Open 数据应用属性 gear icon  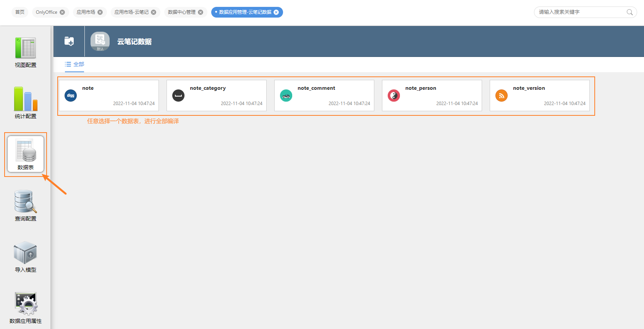point(26,304)
